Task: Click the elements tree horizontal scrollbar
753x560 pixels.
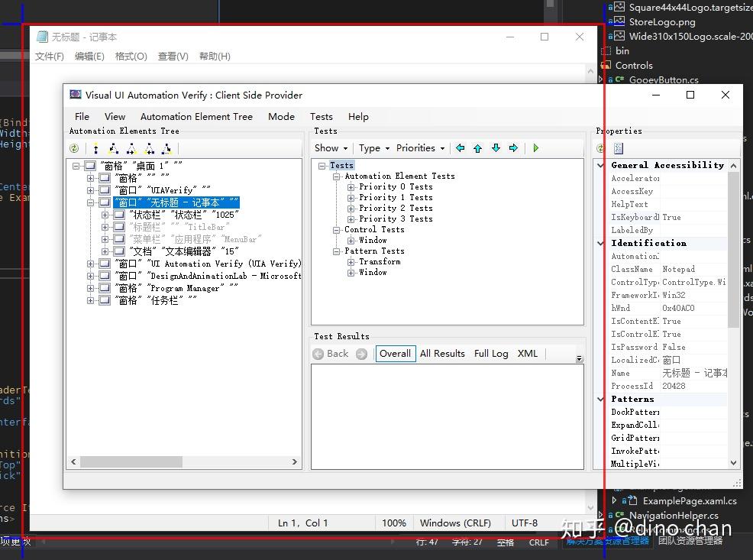Action: tap(130, 461)
